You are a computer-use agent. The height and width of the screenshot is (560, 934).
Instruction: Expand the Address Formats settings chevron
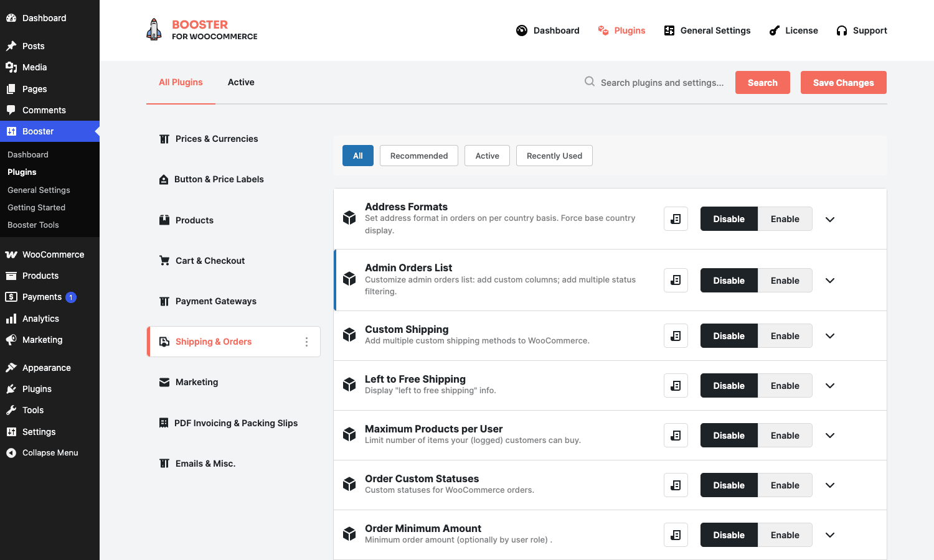click(830, 220)
